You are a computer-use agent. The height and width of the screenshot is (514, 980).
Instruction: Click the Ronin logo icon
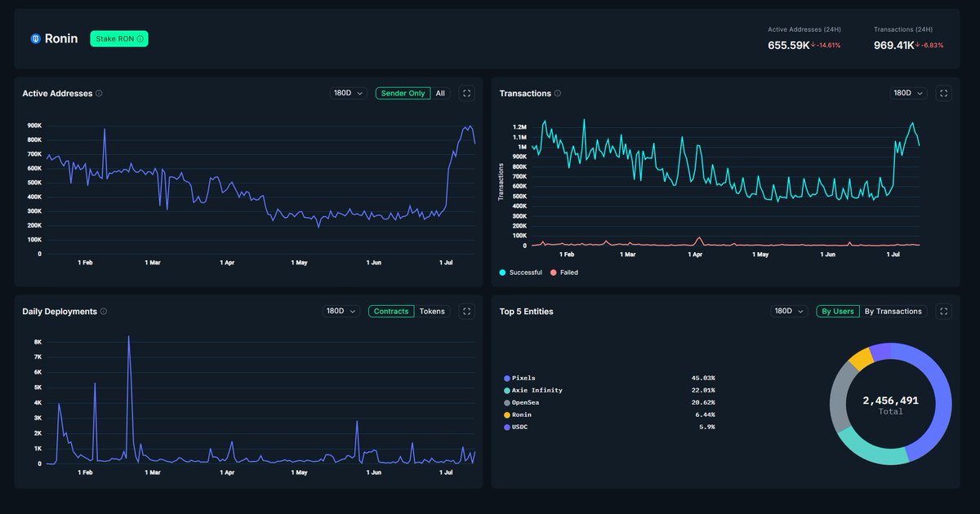click(x=35, y=38)
